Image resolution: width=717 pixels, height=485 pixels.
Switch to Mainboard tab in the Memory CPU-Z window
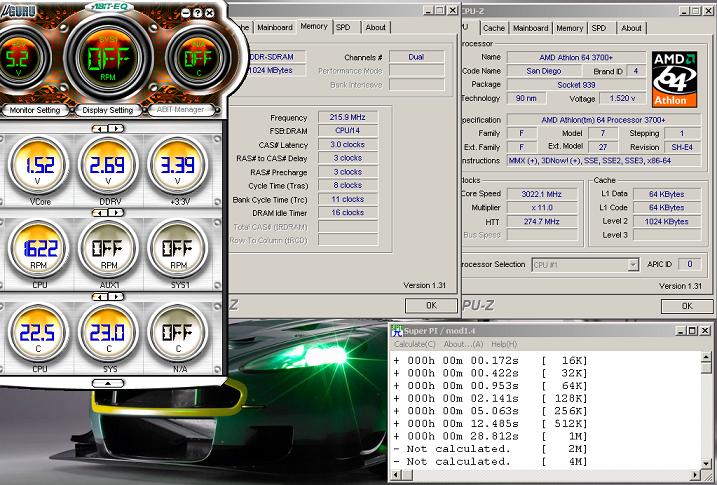pos(275,27)
